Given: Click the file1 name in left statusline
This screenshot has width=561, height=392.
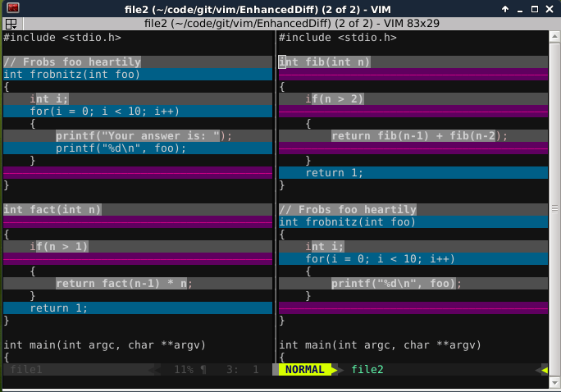Looking at the screenshot, I should (x=25, y=370).
